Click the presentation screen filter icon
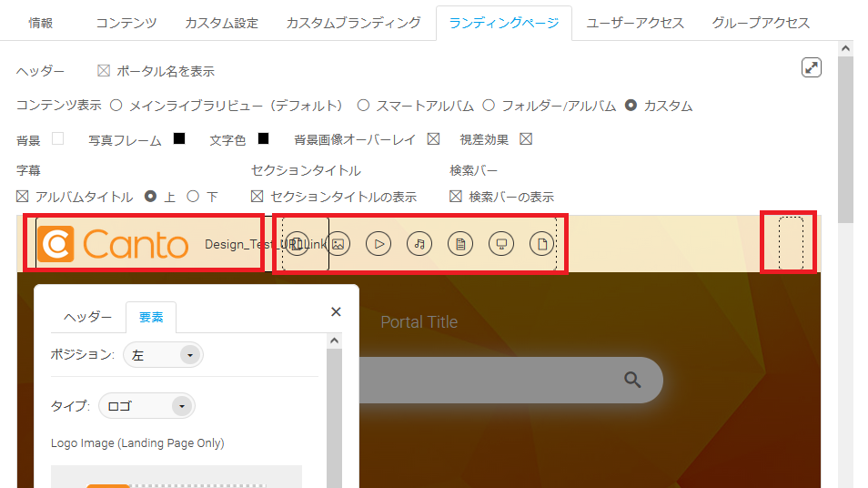The width and height of the screenshot is (868, 488). 501,244
